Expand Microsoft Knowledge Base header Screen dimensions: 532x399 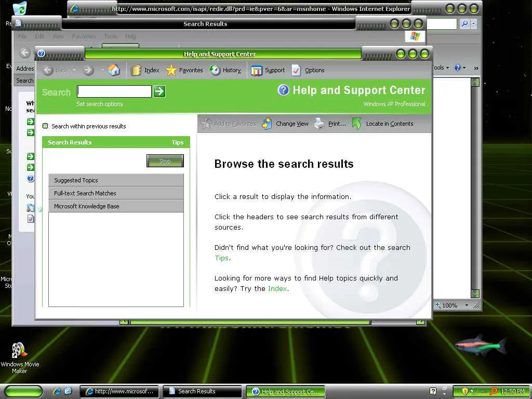point(116,206)
